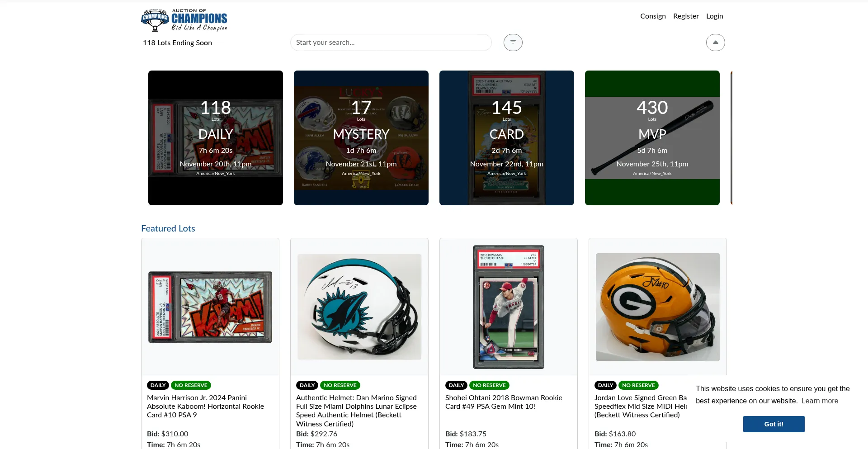Click the 'Bid: $310.00' amount
The width and height of the screenshot is (868, 449).
[x=168, y=434]
